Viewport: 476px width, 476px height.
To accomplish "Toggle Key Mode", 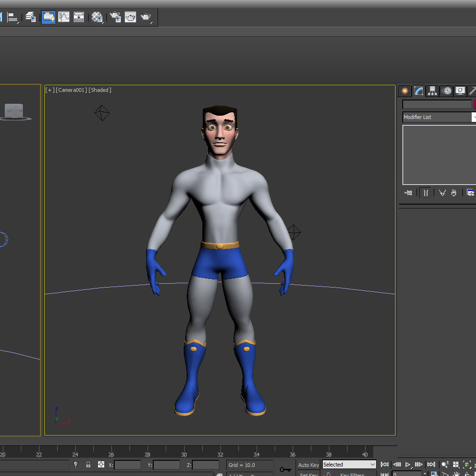I will click(x=384, y=474).
